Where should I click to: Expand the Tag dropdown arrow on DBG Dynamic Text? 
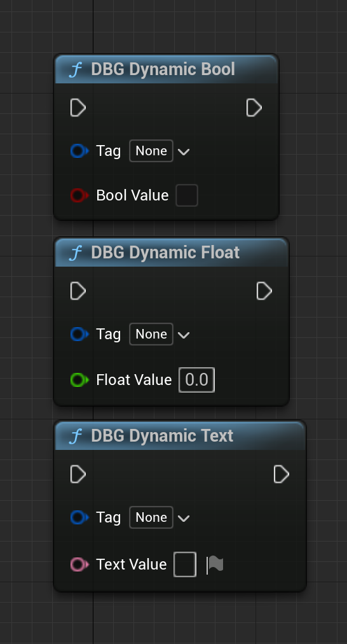coord(184,518)
